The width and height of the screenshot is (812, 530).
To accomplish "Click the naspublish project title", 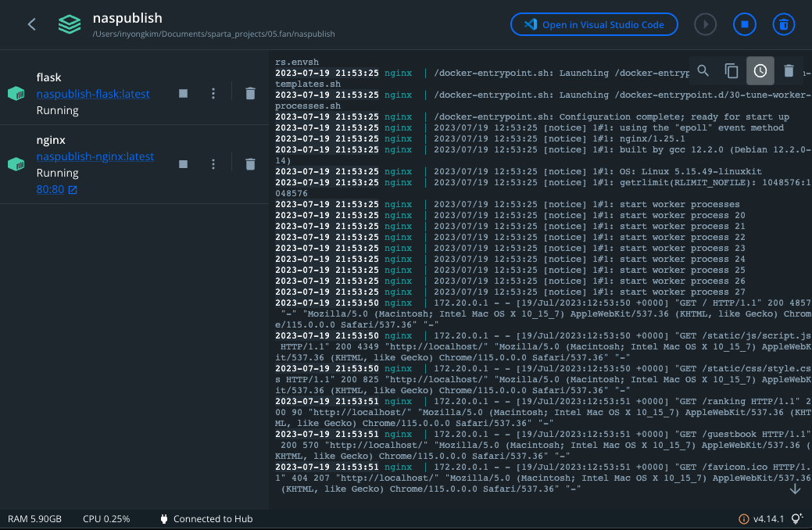I will [127, 18].
